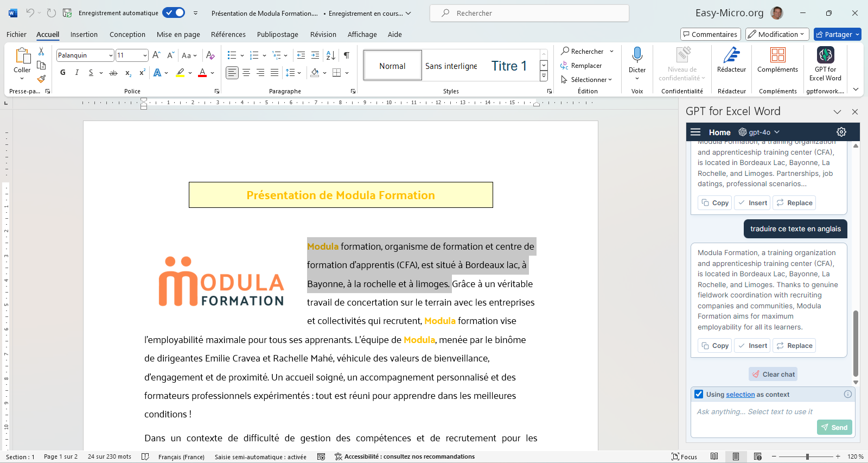Click Clear chat button
This screenshot has width=868, height=463.
(773, 374)
